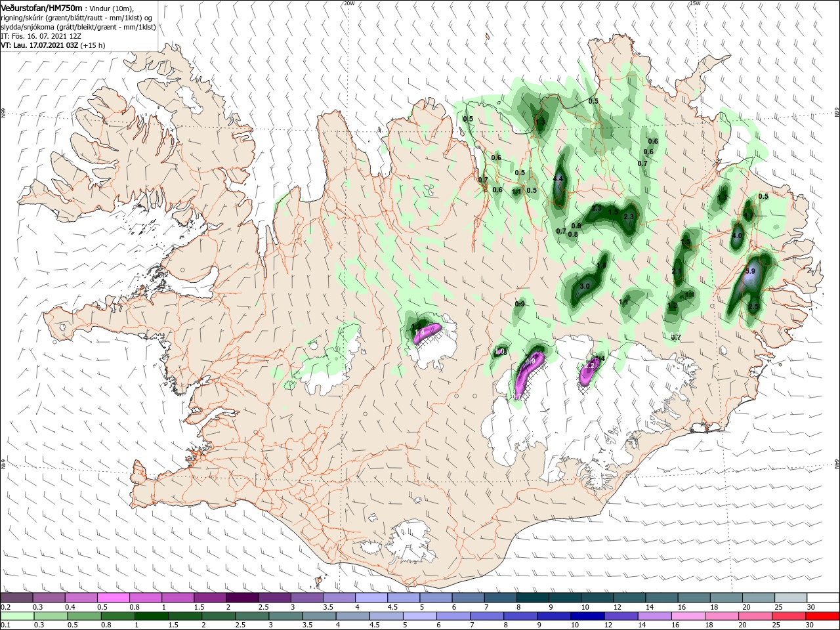
Task: Click the bright red rain swatch labeled 30
Action: tap(822, 616)
